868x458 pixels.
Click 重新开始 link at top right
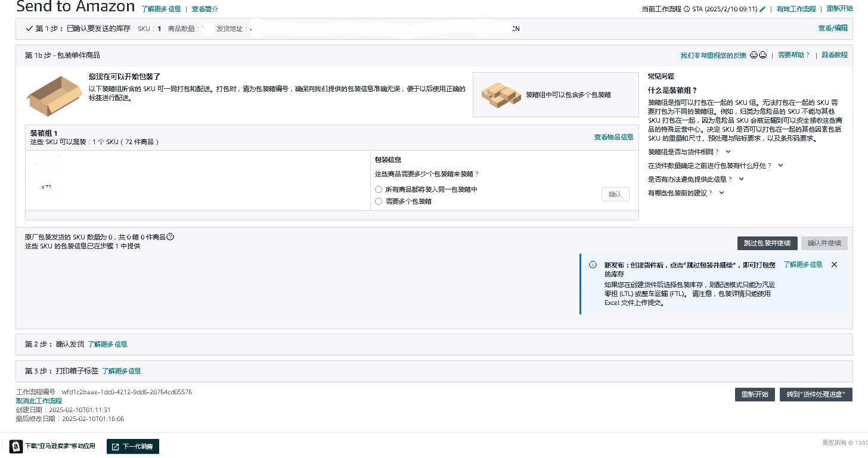point(839,9)
